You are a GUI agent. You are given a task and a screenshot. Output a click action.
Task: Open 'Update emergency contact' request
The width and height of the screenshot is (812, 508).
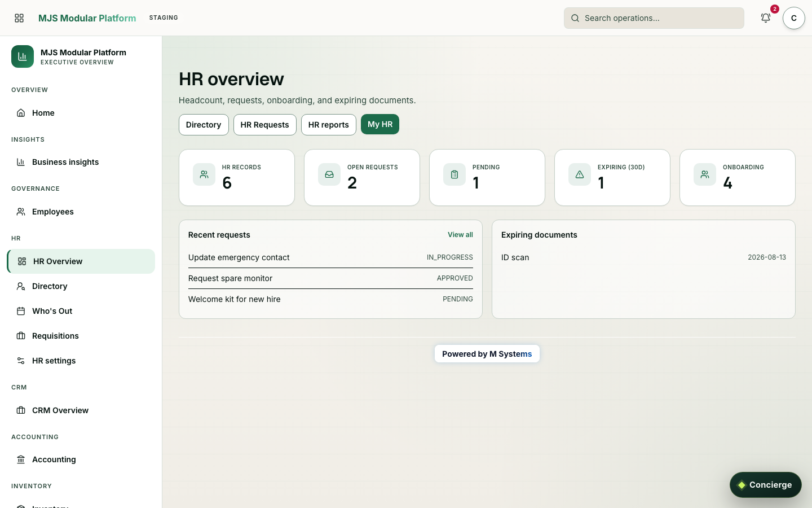click(x=330, y=257)
